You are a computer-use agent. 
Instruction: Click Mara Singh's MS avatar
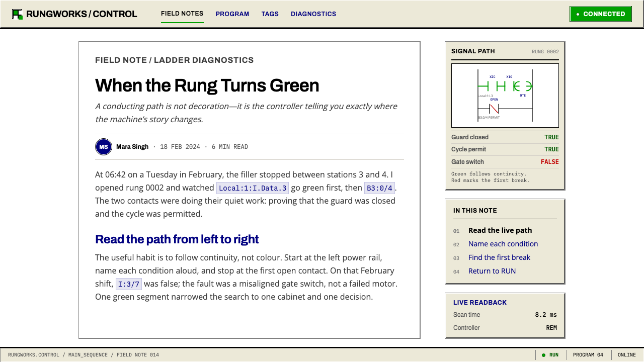104,147
